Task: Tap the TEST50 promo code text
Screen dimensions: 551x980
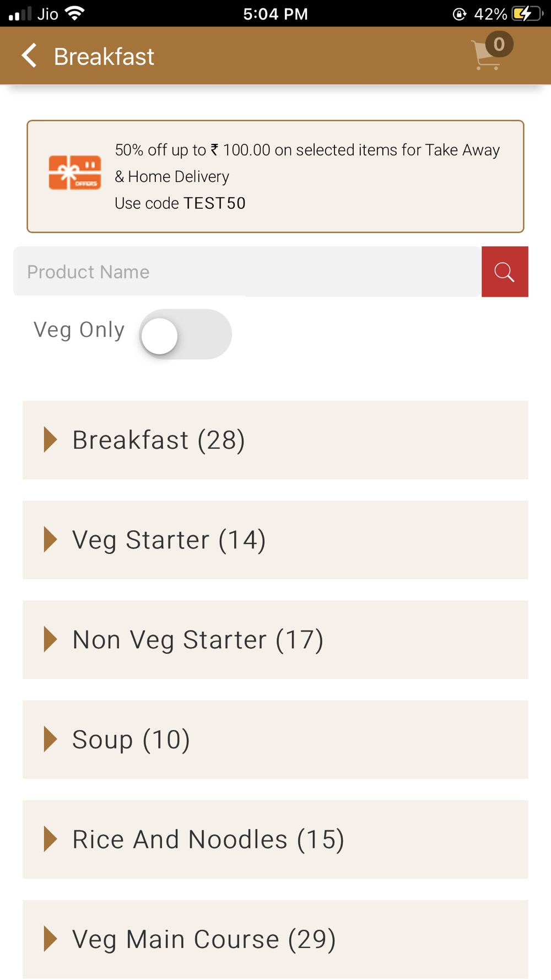Action: (x=214, y=203)
